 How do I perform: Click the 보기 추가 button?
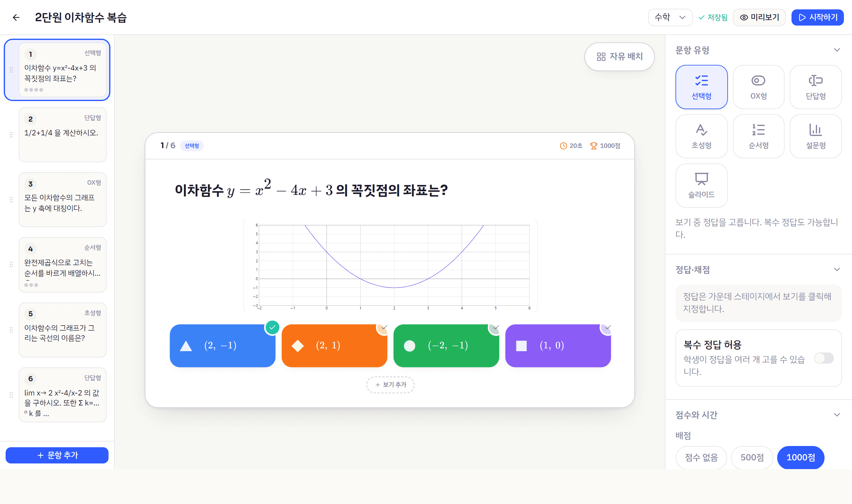pyautogui.click(x=390, y=385)
